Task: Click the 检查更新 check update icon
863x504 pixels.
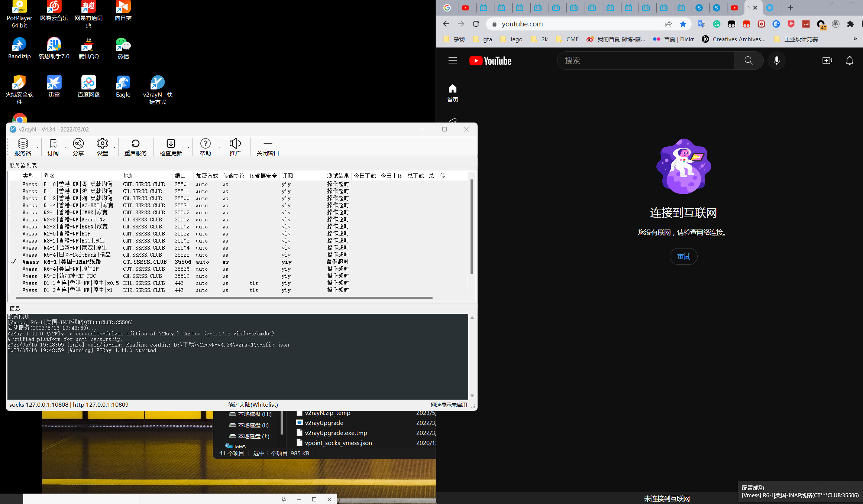Action: tap(171, 147)
